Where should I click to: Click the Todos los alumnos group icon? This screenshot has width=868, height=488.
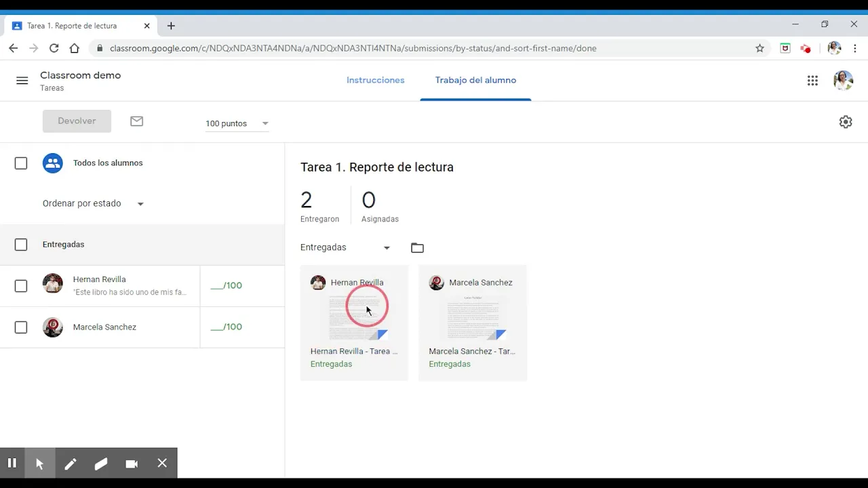(x=53, y=163)
